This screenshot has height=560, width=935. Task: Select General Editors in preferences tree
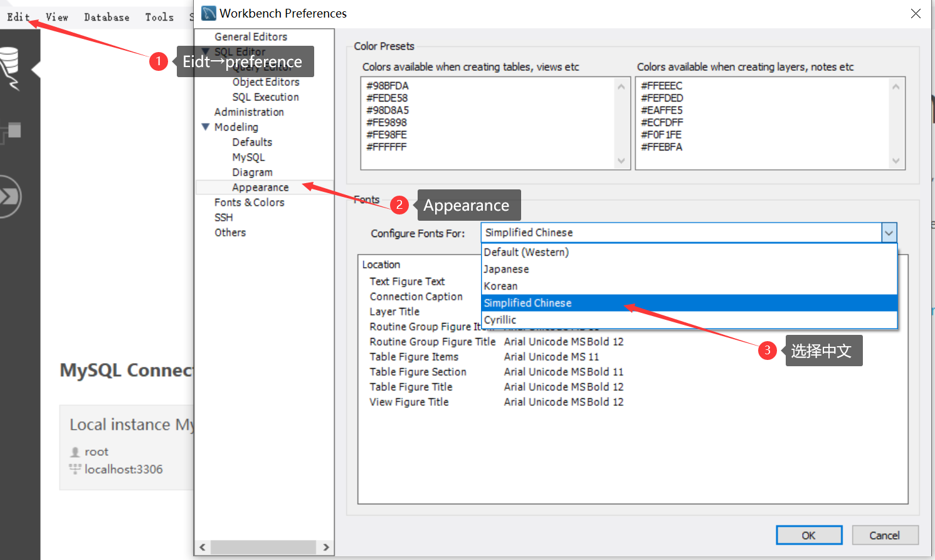tap(251, 37)
